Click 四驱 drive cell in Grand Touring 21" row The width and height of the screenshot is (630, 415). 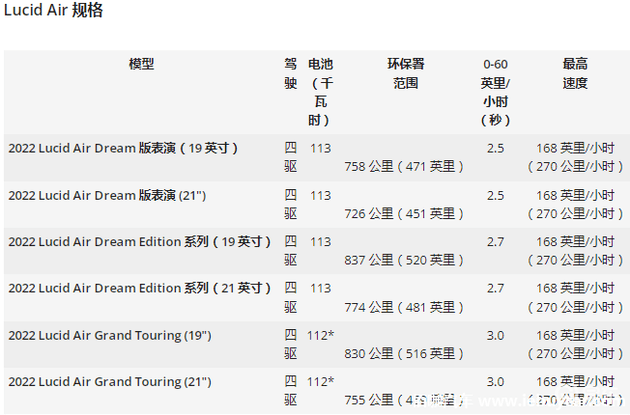click(290, 391)
